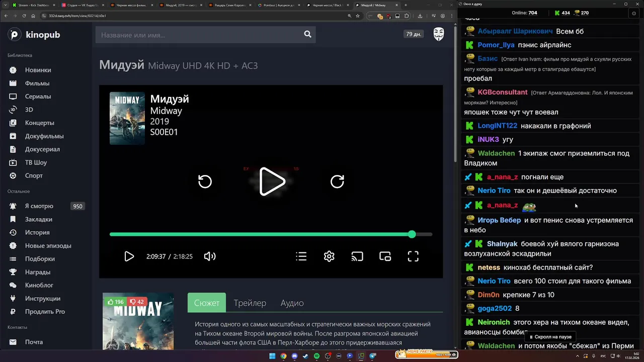Open the user avatar mask icon
The height and width of the screenshot is (362, 644).
coord(439,34)
